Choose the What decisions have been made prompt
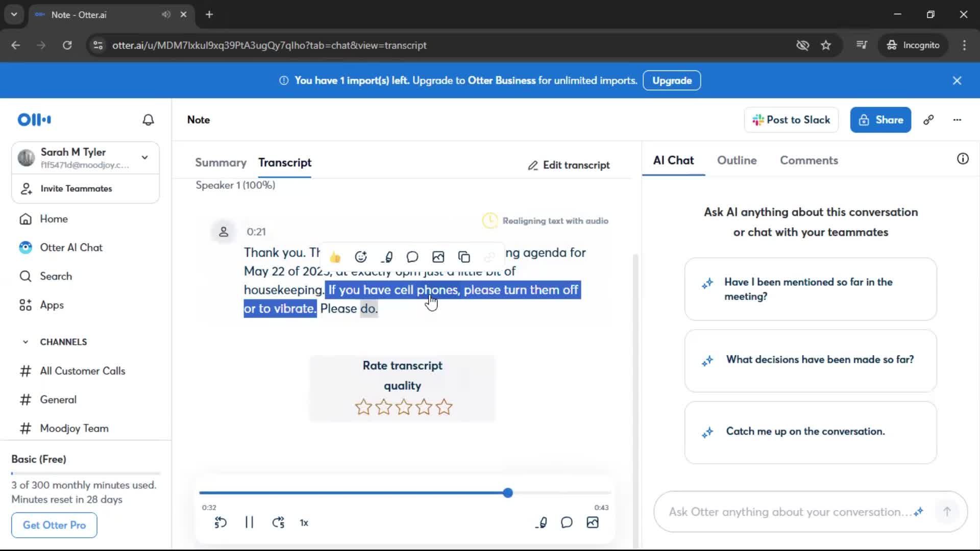Image resolution: width=980 pixels, height=551 pixels. (x=811, y=361)
